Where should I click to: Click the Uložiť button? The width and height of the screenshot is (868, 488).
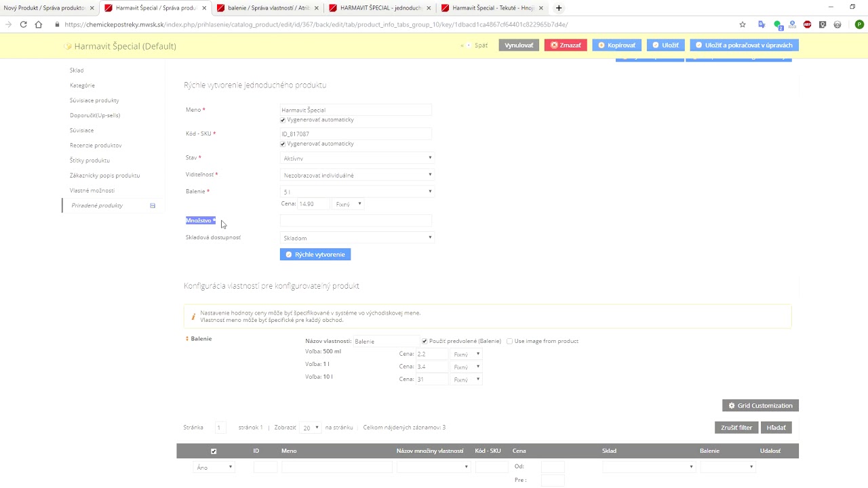tap(665, 45)
